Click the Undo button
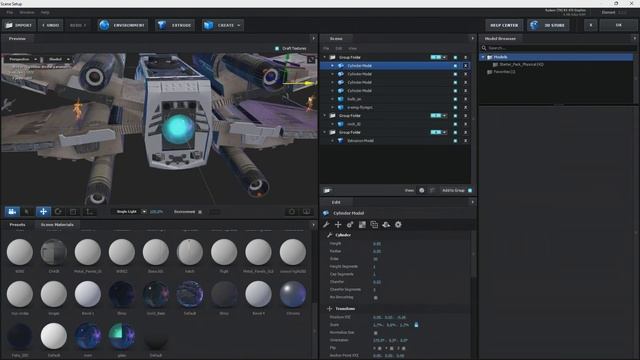This screenshot has width=640, height=360. click(x=51, y=25)
